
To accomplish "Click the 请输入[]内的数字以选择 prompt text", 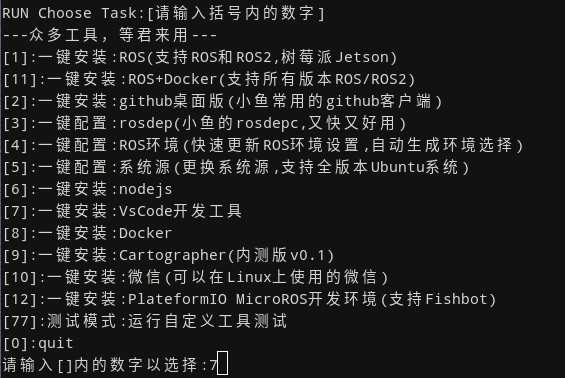I will tap(104, 365).
